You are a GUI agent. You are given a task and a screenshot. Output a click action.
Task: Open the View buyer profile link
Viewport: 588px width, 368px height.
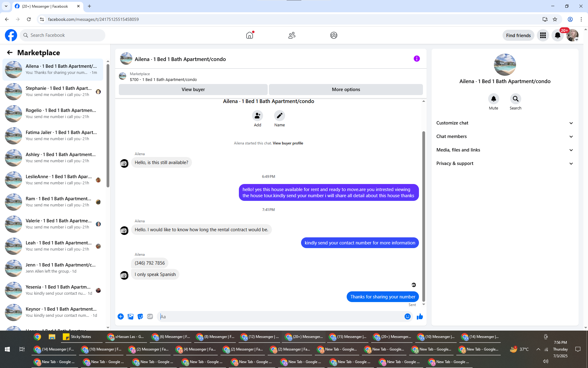point(288,143)
